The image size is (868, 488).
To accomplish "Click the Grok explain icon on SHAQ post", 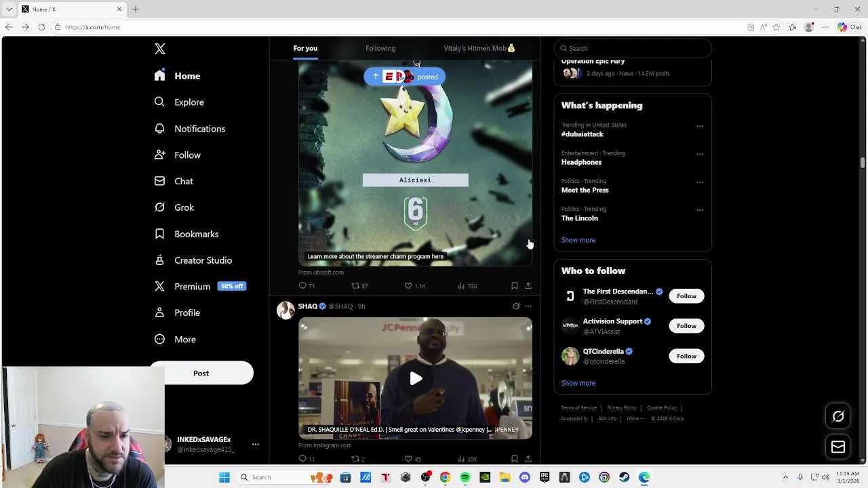I will pos(516,306).
